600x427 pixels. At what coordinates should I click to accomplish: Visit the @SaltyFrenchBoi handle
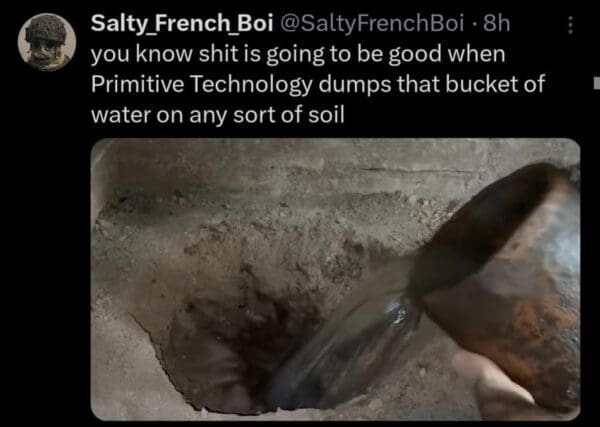point(372,24)
